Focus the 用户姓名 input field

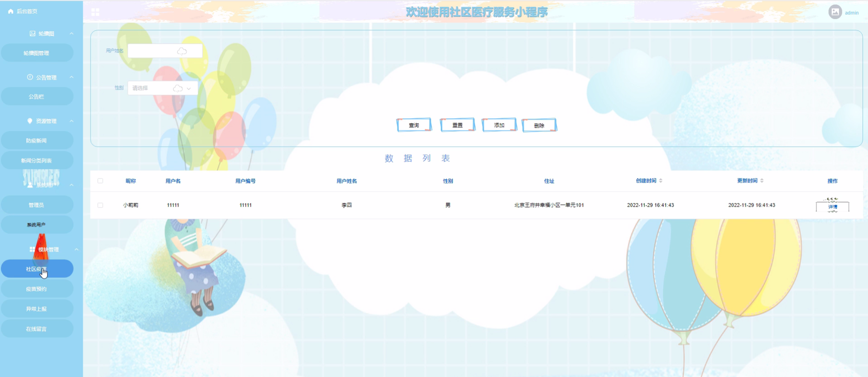click(x=165, y=51)
